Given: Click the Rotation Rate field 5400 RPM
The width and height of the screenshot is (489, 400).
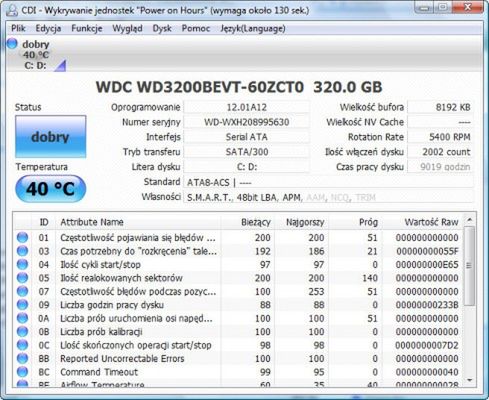Looking at the screenshot, I should tap(440, 137).
